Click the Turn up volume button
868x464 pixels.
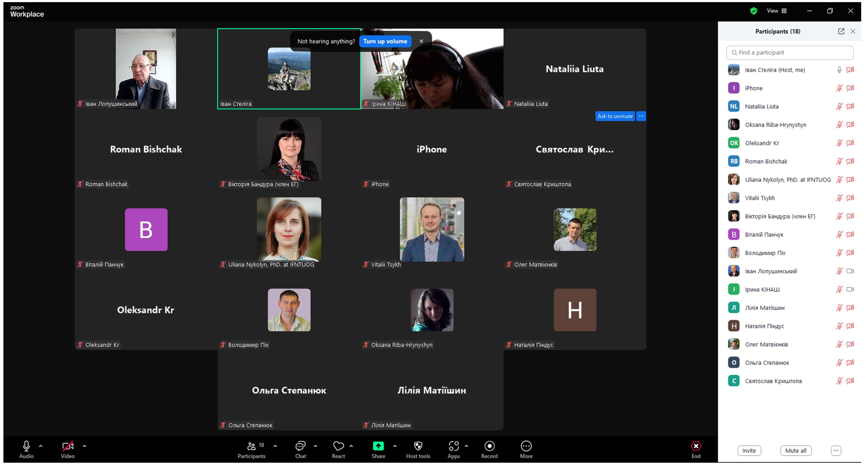point(385,41)
